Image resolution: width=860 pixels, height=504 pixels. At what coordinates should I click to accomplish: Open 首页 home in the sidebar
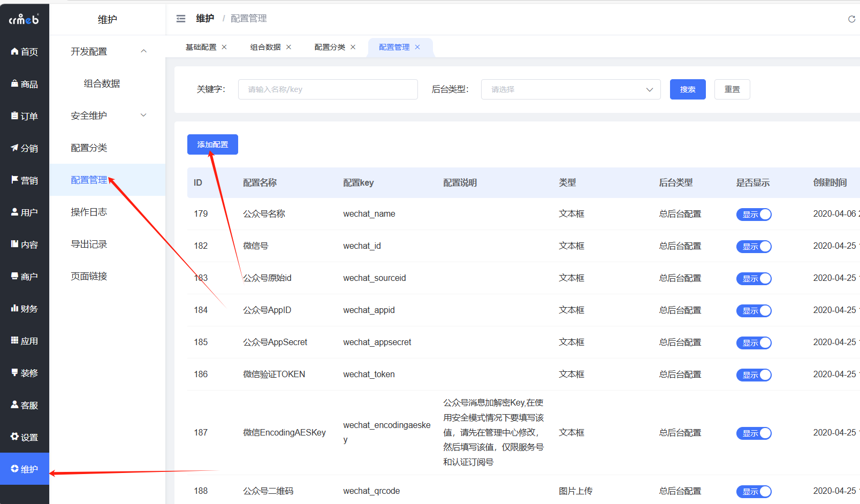[25, 52]
